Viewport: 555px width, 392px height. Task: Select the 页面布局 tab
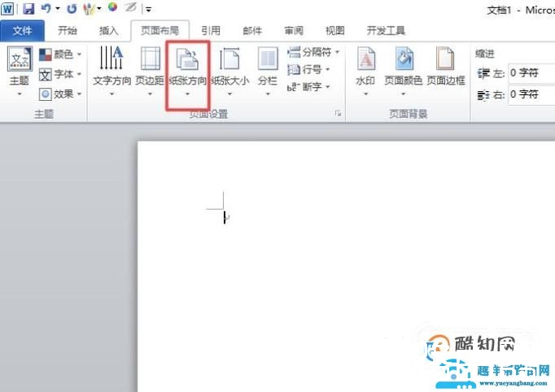point(160,31)
